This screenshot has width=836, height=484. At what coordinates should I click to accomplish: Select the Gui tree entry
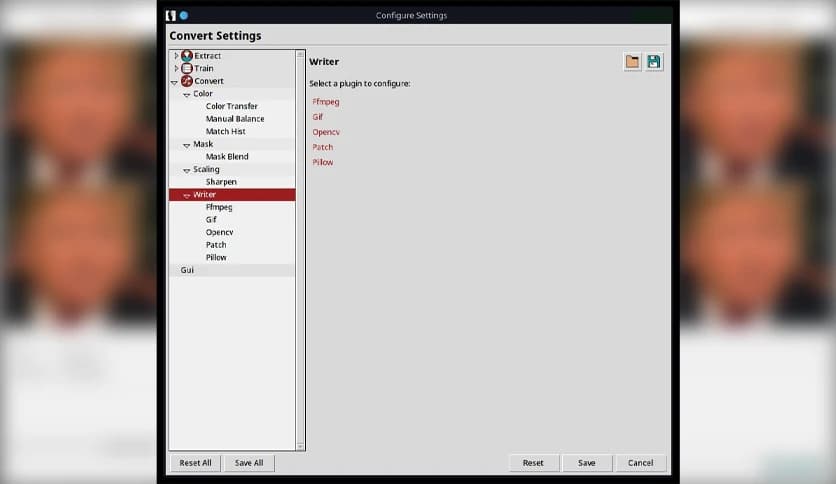click(x=187, y=270)
